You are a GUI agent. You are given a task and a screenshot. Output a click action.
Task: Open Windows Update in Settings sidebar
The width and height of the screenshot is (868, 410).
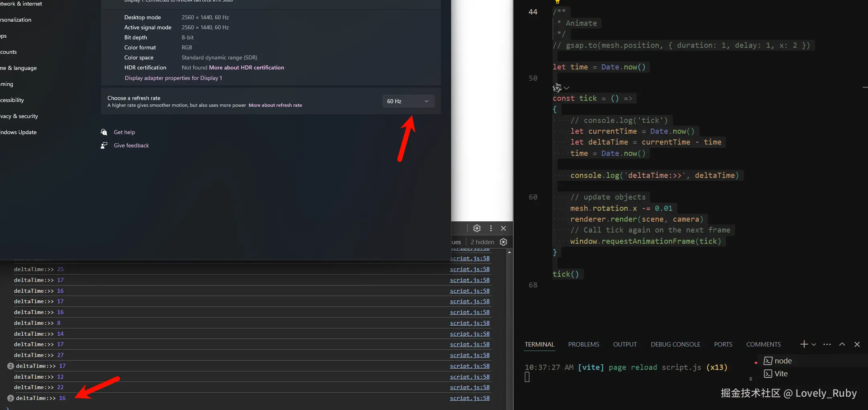click(x=18, y=132)
